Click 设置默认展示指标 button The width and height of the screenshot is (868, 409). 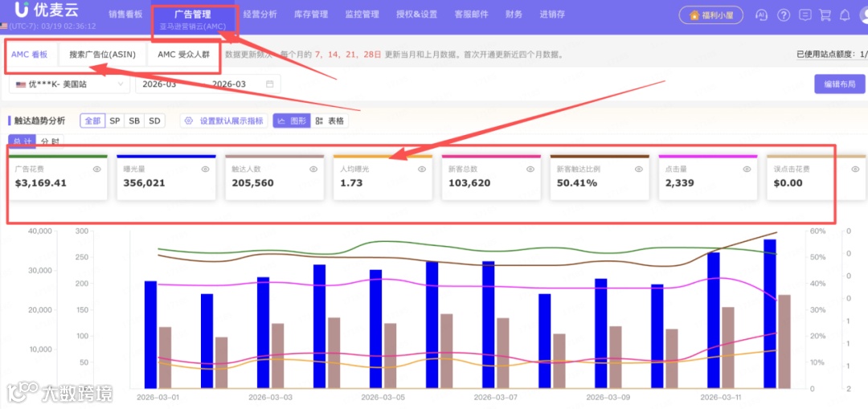(x=224, y=121)
